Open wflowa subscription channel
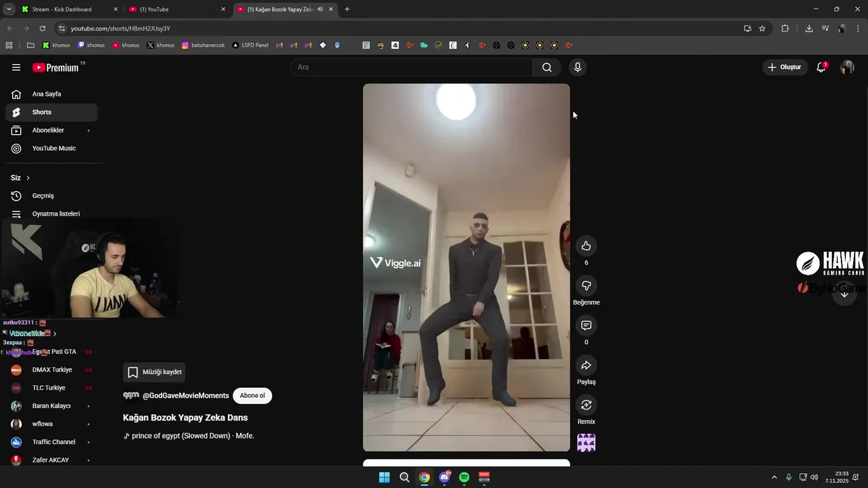Screen dimensions: 868x488 [52, 424]
